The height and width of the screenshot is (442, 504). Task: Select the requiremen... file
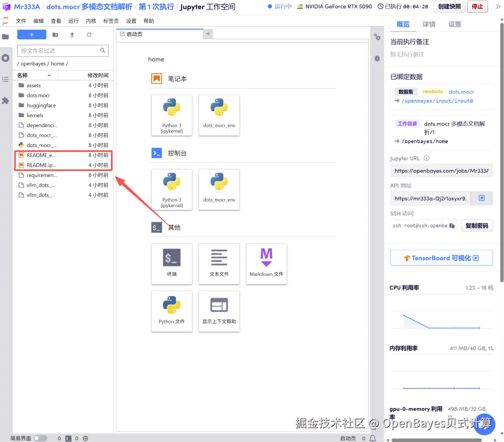63,175
